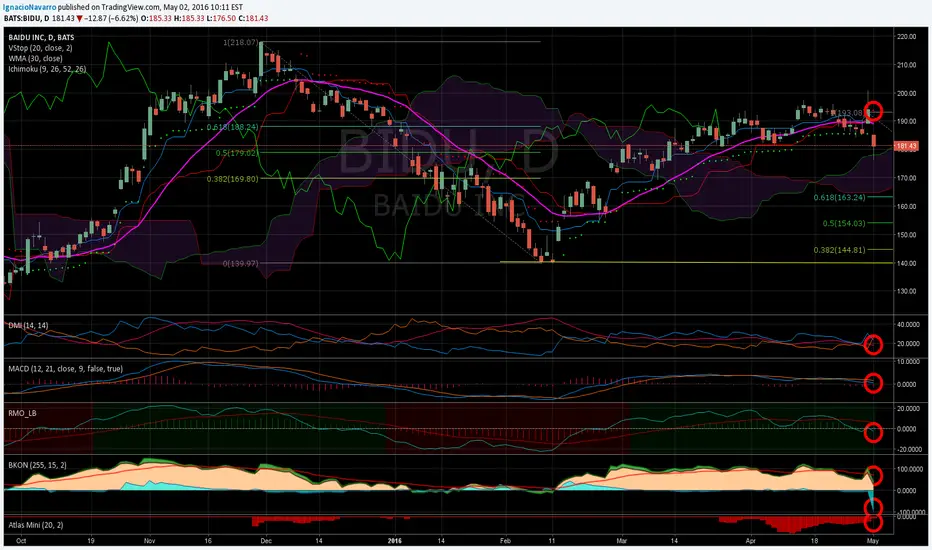Select the 0.382(144.81) Fibonacci label on right
The height and width of the screenshot is (550, 932).
(x=839, y=250)
